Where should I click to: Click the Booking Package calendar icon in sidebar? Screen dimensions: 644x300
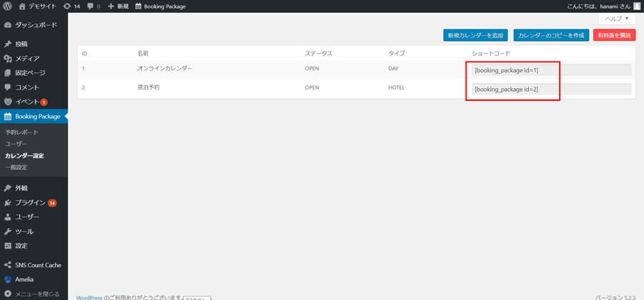pos(7,116)
